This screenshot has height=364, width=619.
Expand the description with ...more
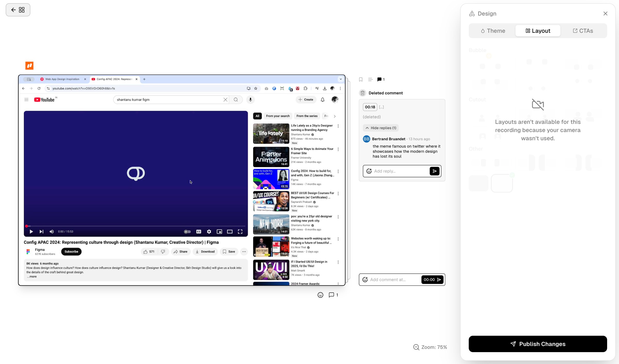(32, 277)
